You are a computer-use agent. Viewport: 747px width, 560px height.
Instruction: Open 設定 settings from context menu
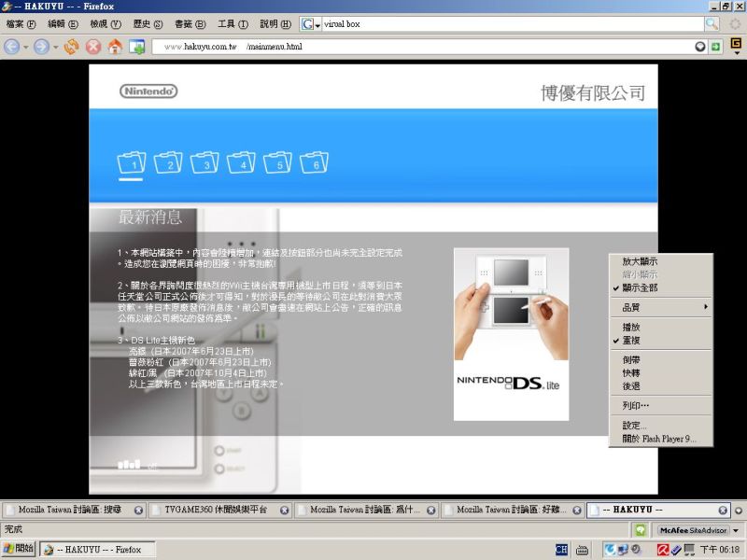point(661,426)
